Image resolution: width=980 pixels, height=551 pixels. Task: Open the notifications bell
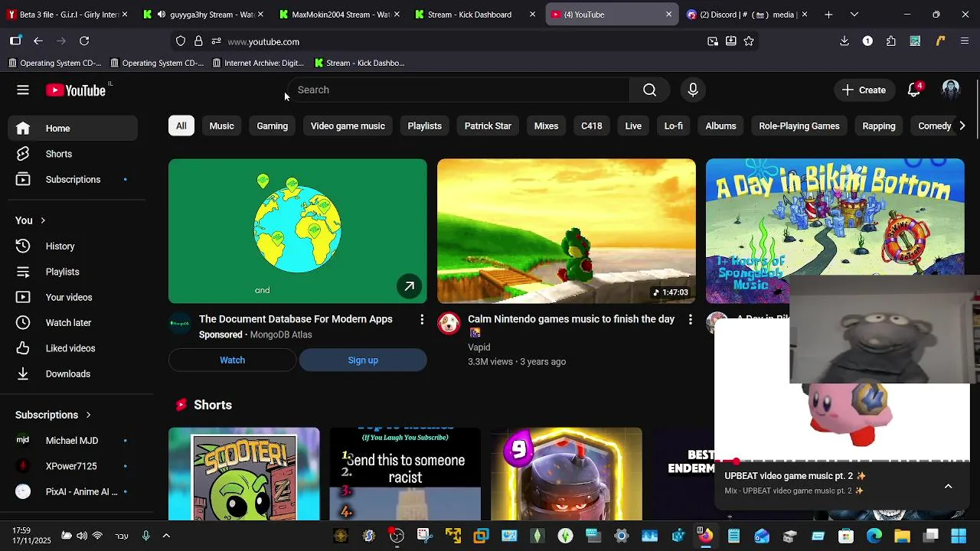914,90
